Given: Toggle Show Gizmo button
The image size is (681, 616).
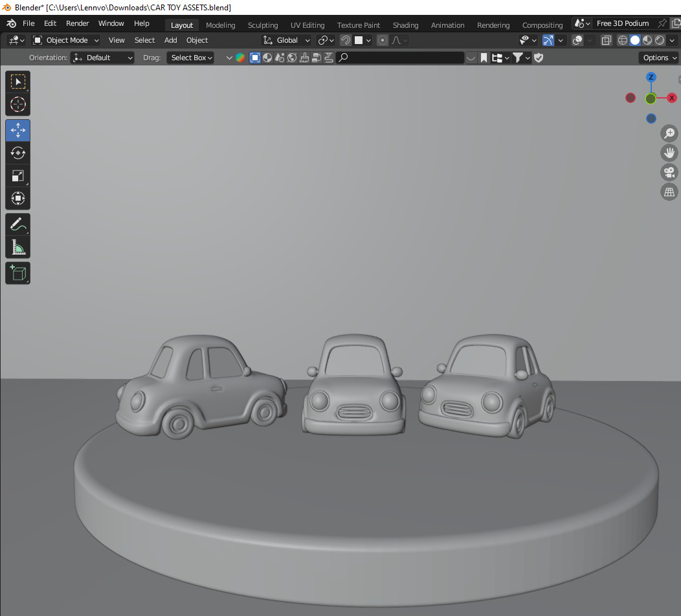Looking at the screenshot, I should [x=548, y=40].
